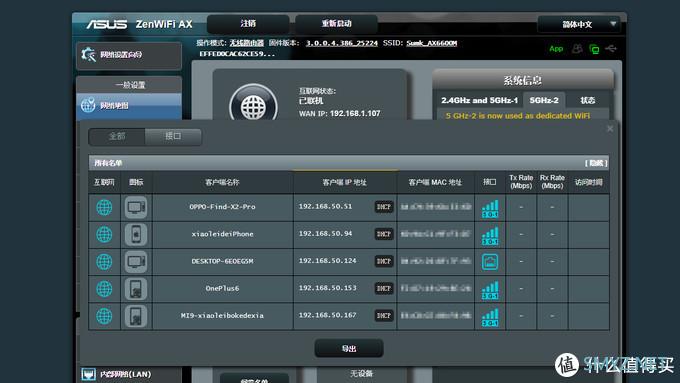Change device icon for MI9-xiaoleibokedexia
This screenshot has height=383, width=680.
click(136, 316)
